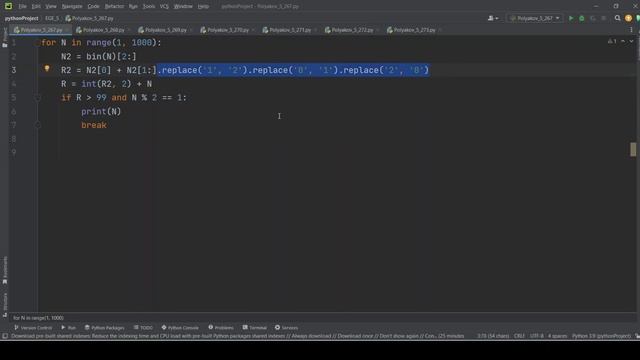This screenshot has width=640, height=360.
Task: Switch to the Polyakov_5_273.py tab
Action: coord(414,30)
